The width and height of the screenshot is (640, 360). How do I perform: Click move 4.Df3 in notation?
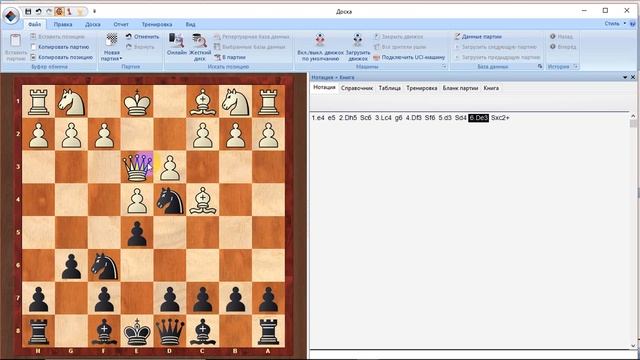(413, 118)
